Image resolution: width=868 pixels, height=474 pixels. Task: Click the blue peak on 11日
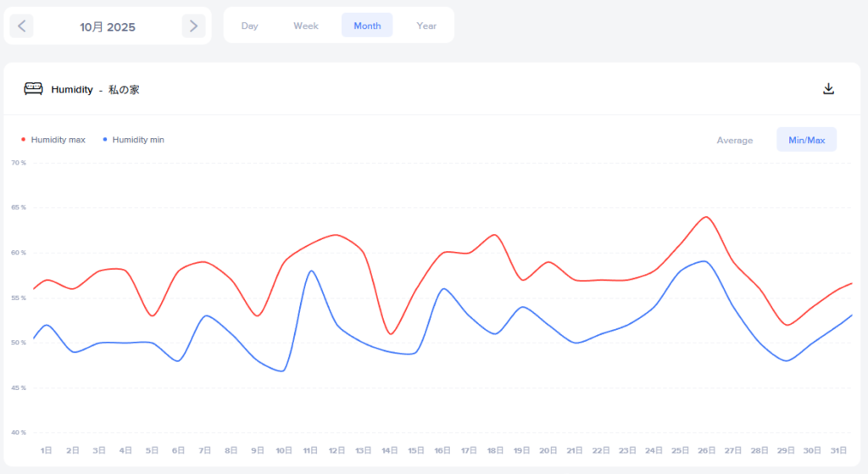coord(312,270)
